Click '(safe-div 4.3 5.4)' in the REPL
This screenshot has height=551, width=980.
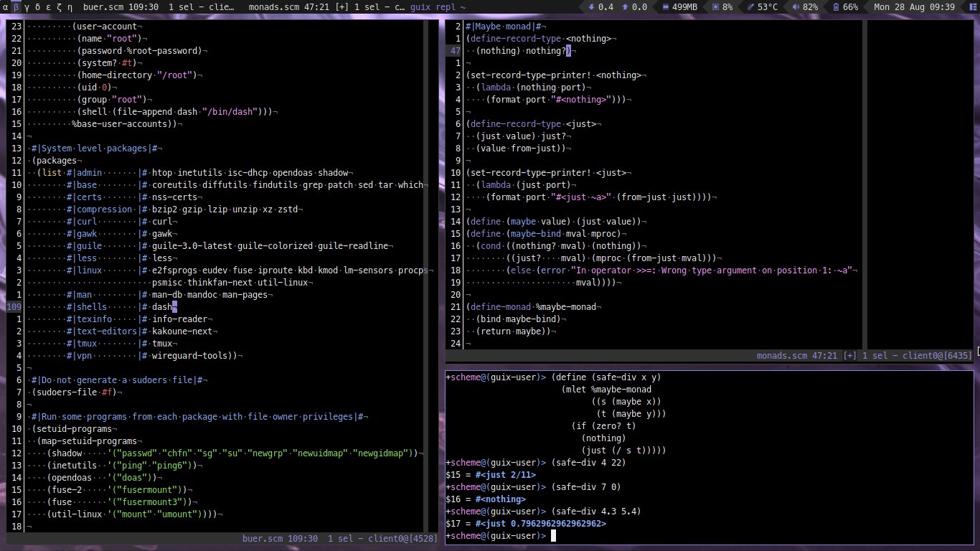[596, 512]
